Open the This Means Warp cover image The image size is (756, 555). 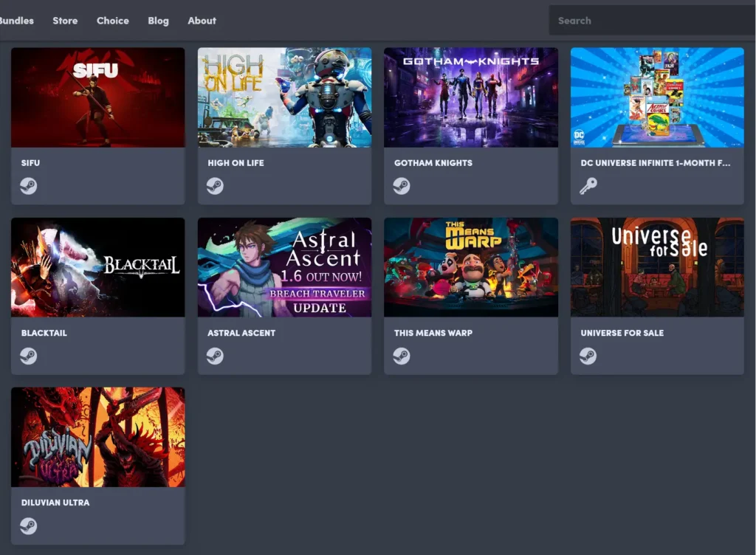(471, 267)
